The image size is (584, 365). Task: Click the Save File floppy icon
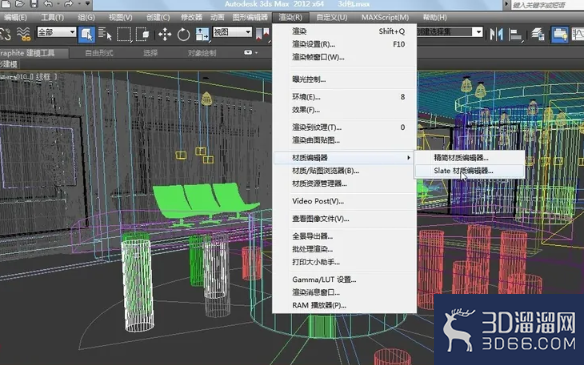click(x=34, y=4)
